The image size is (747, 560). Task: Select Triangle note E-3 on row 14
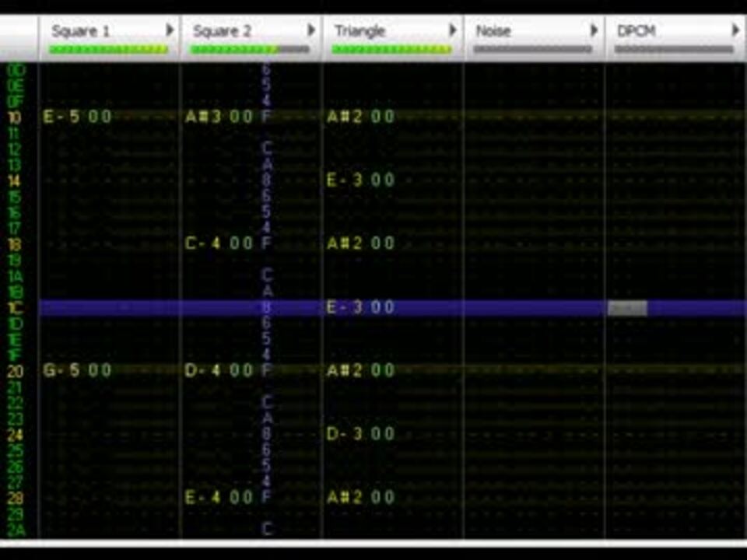coord(345,180)
